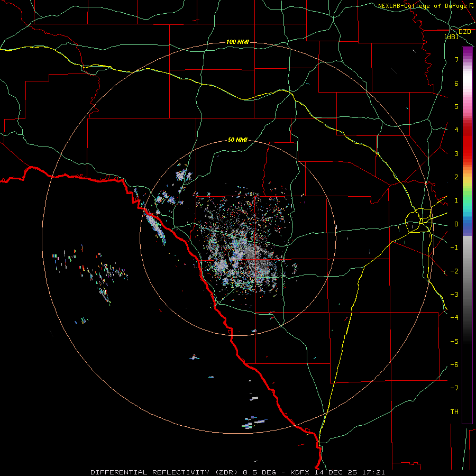Screen dimensions: 476x476
Task: Click "DIFFERENTIAL REFLECTIVITY" in the bottom caption
Action: tap(150, 472)
